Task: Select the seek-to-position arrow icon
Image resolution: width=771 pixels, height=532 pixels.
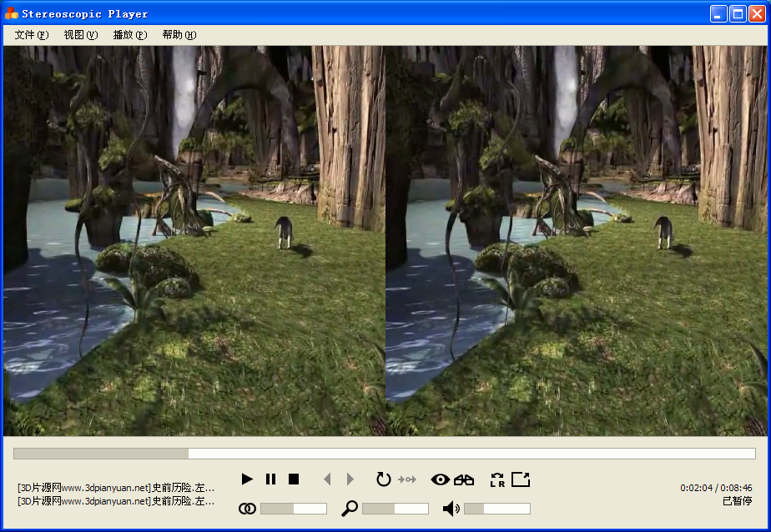Action: tap(408, 479)
